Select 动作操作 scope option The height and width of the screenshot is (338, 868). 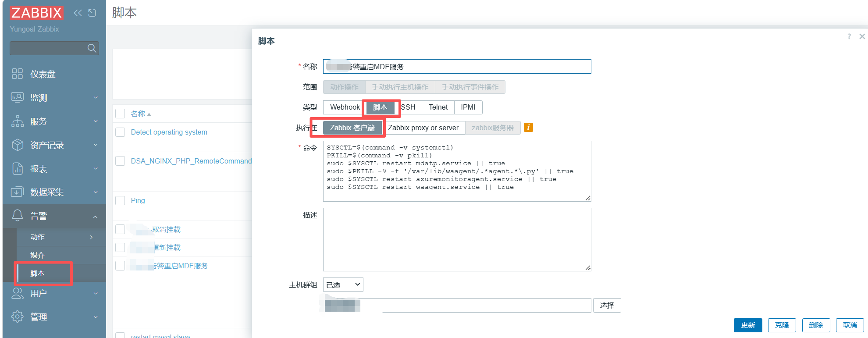click(x=344, y=87)
